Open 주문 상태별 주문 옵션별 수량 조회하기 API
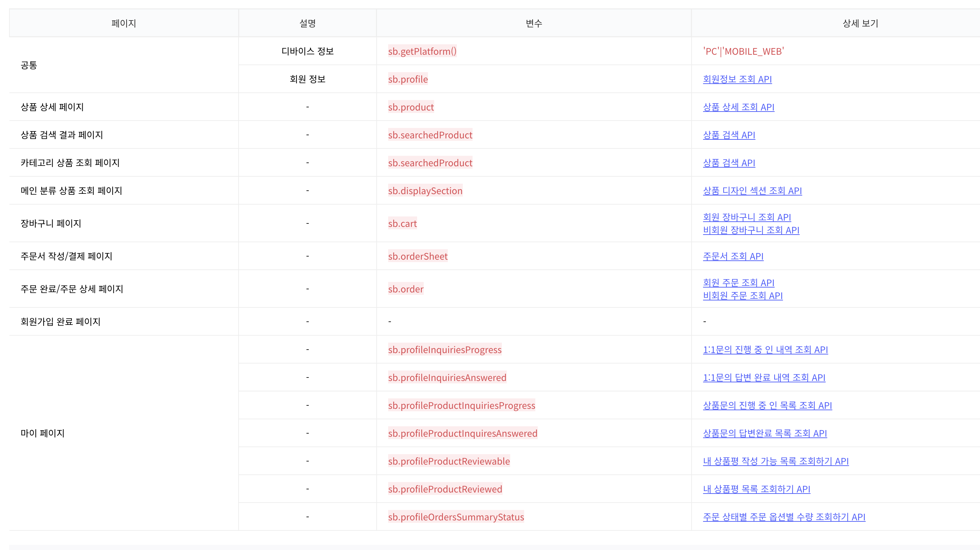This screenshot has height=550, width=980. (x=784, y=517)
